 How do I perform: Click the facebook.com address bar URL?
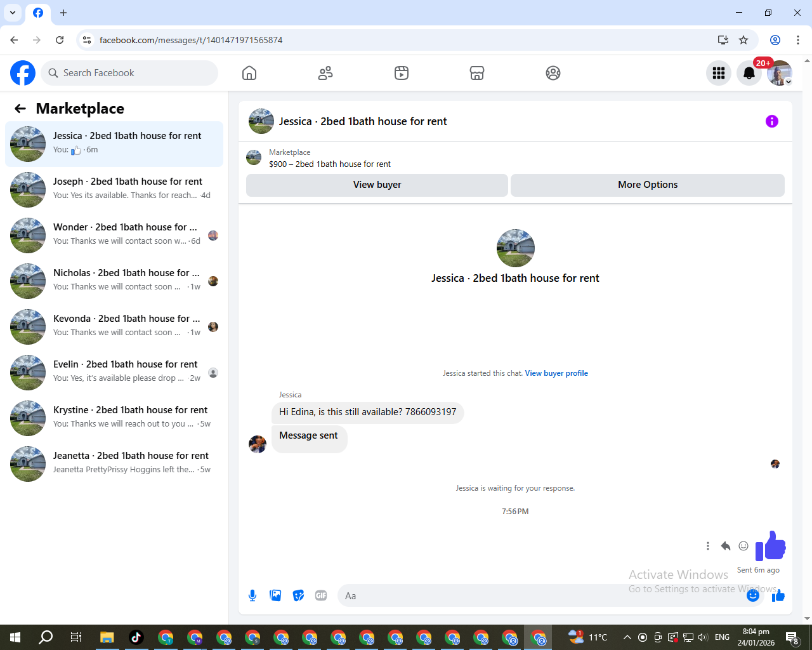point(191,40)
